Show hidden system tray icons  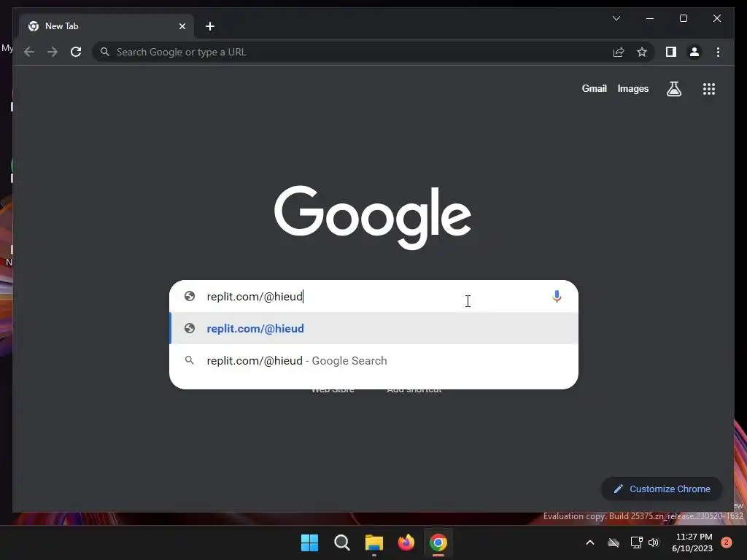589,542
